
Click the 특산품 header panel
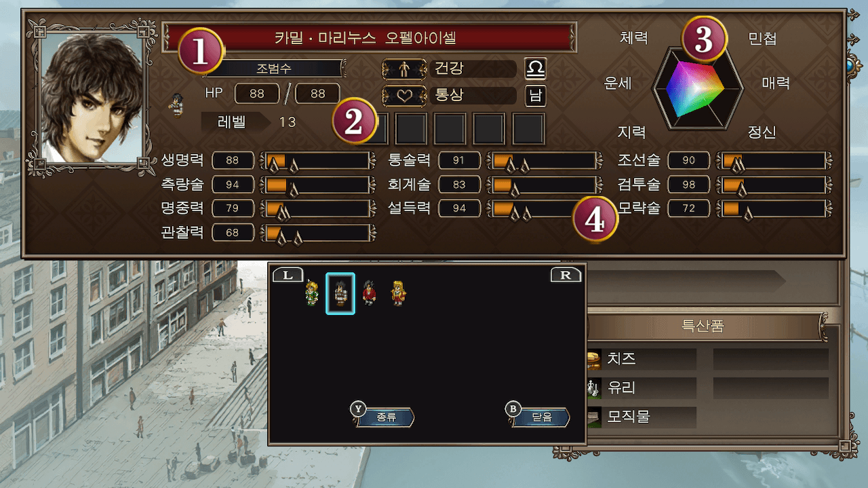click(705, 326)
